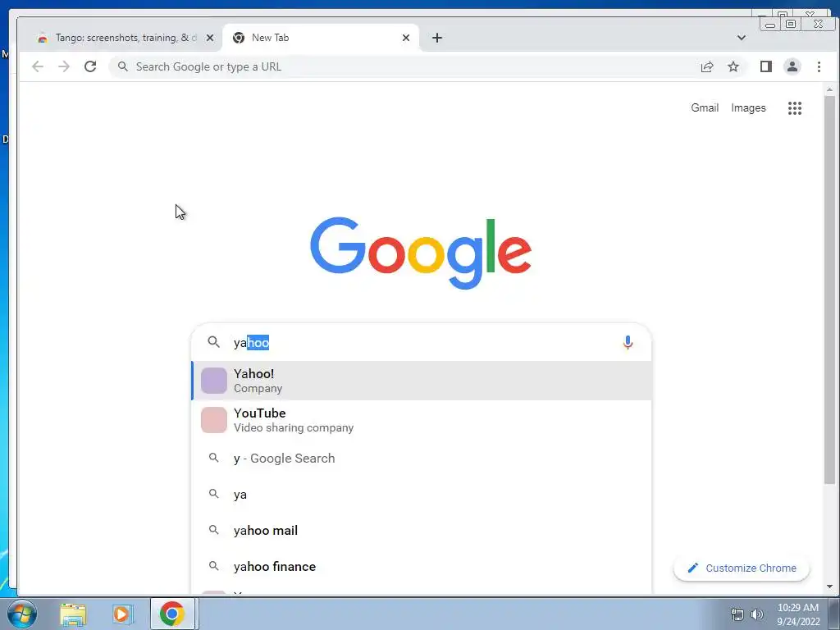The width and height of the screenshot is (840, 630).
Task: Launch Windows Media Player from taskbar
Action: click(x=121, y=614)
